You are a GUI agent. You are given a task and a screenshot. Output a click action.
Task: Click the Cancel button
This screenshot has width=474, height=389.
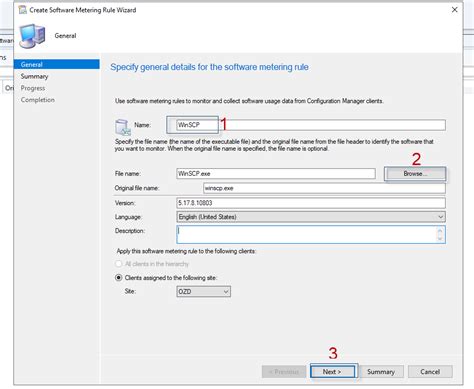[430, 372]
